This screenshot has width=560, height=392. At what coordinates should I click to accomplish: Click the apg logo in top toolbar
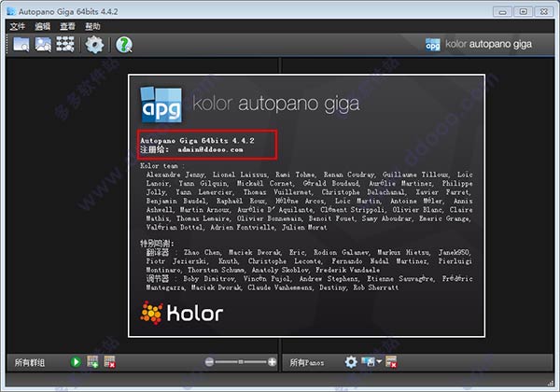[x=433, y=45]
